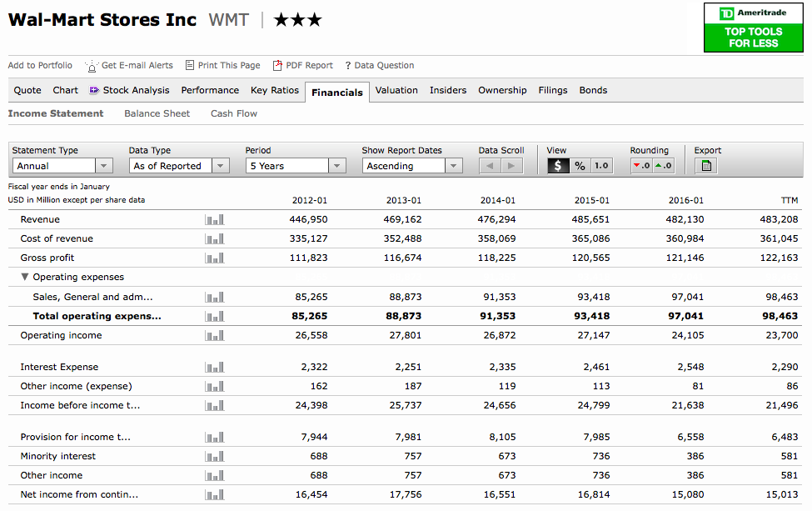Switch view to dollar values
Viewport: 812px width, 511px height.
[558, 166]
